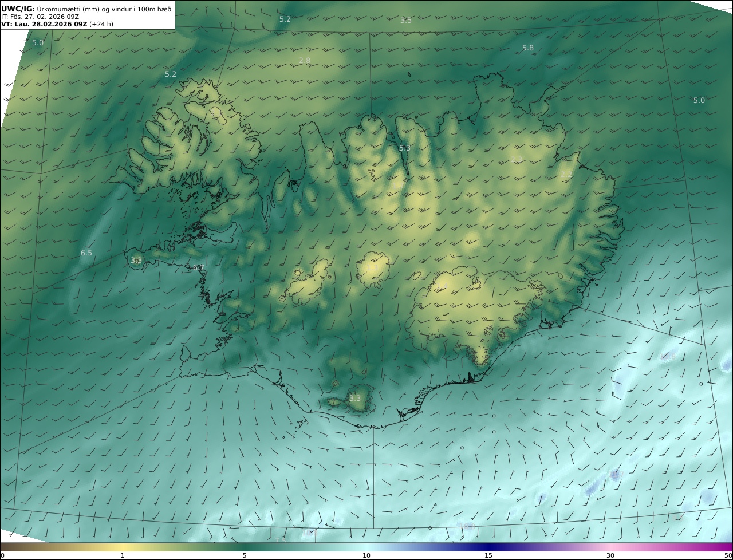Screen dimensions: 733x560
Task: Click the colorbar tick label "15"
Action: [488, 555]
